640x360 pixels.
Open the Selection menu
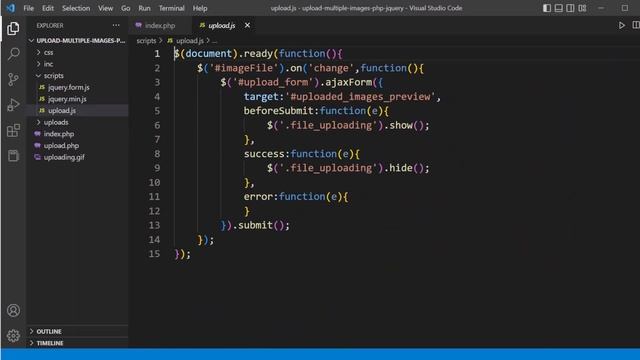pyautogui.click(x=76, y=8)
